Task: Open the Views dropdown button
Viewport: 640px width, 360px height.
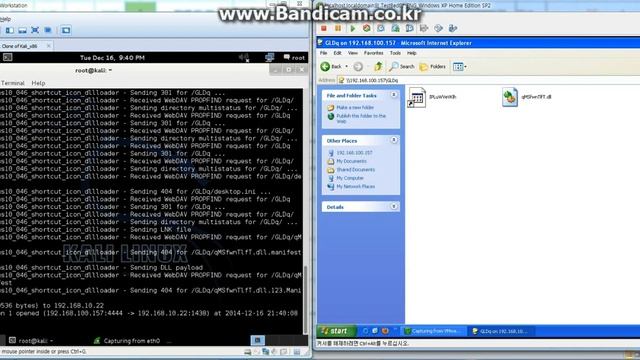Action: click(460, 67)
